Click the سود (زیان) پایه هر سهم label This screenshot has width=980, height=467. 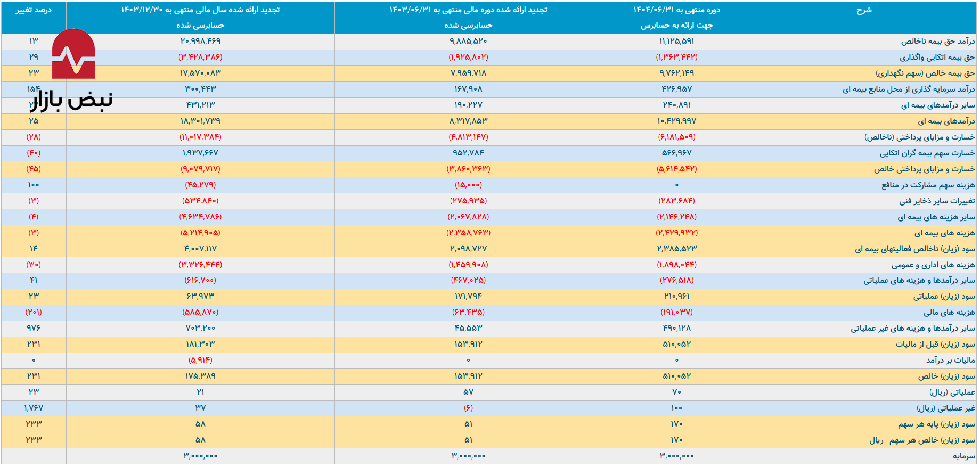click(936, 424)
